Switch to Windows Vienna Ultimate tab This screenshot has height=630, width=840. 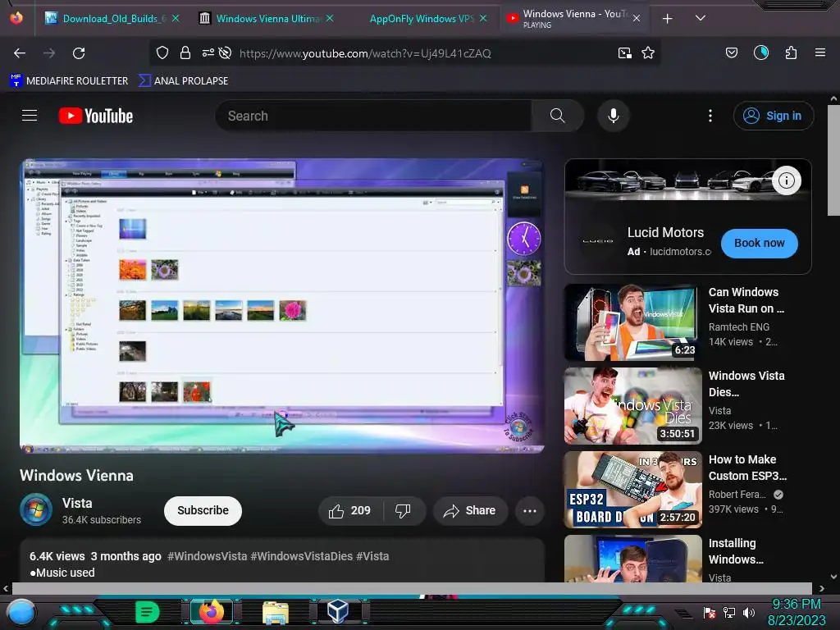pos(266,18)
